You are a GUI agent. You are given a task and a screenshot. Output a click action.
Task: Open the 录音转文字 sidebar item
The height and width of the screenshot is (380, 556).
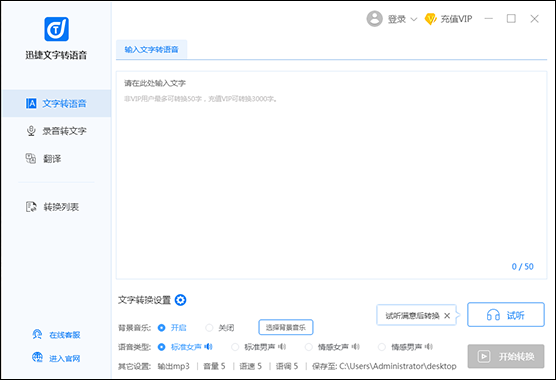click(57, 131)
